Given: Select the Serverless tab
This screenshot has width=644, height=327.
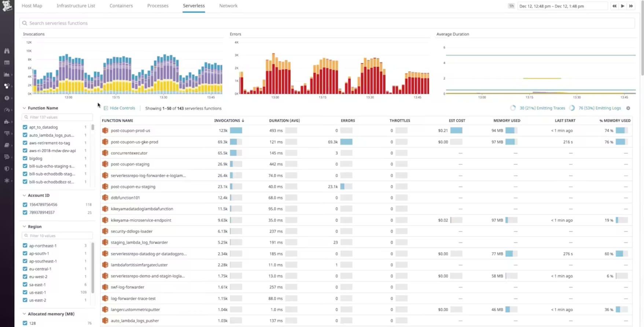Looking at the screenshot, I should (x=194, y=6).
